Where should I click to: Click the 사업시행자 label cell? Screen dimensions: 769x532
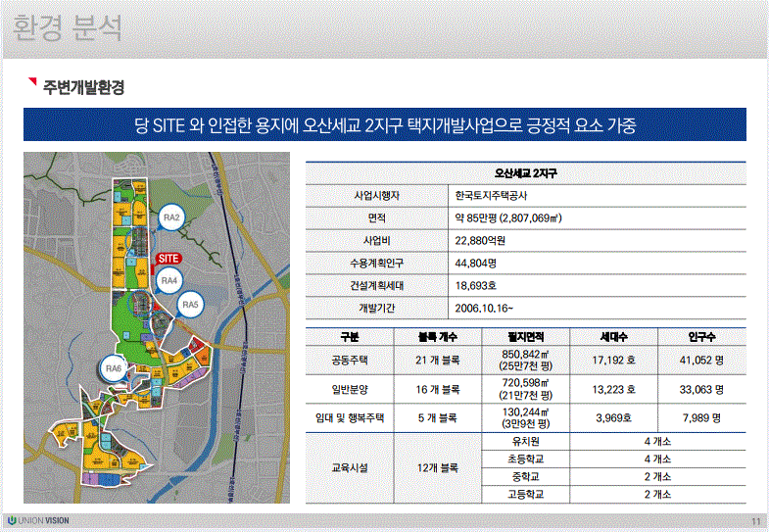(376, 196)
